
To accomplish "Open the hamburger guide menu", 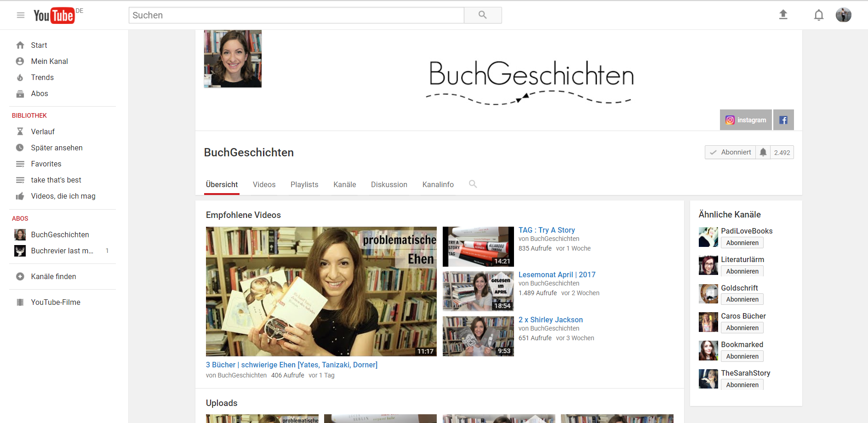I will pyautogui.click(x=20, y=15).
